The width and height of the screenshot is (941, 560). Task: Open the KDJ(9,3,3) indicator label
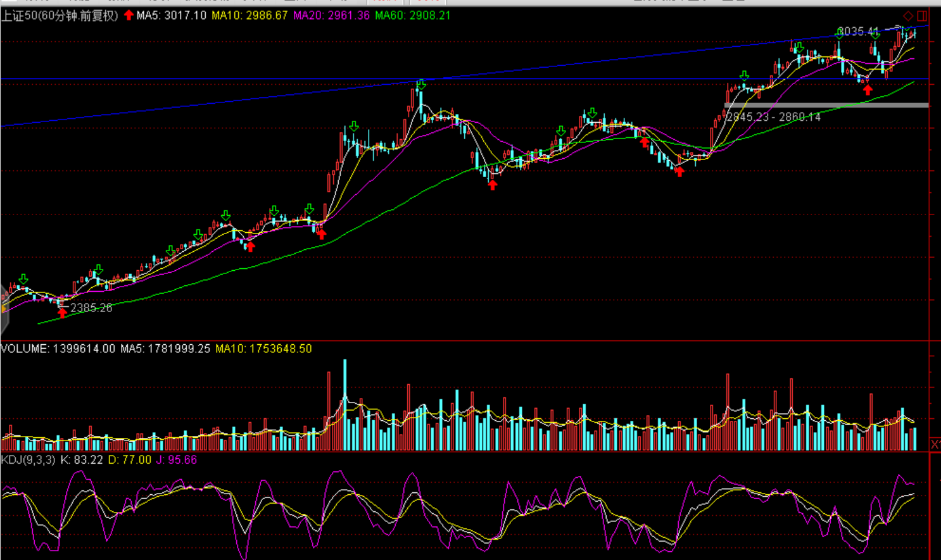point(28,460)
